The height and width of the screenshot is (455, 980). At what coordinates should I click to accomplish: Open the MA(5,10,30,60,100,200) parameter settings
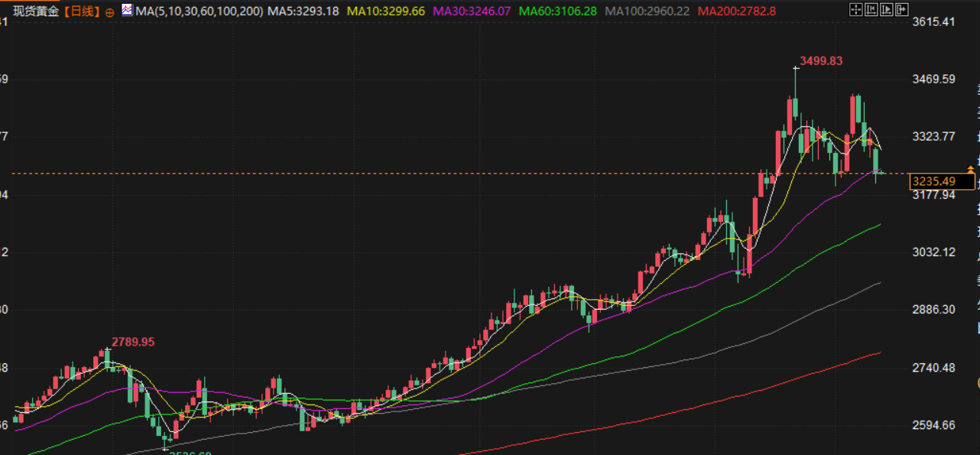tap(199, 12)
